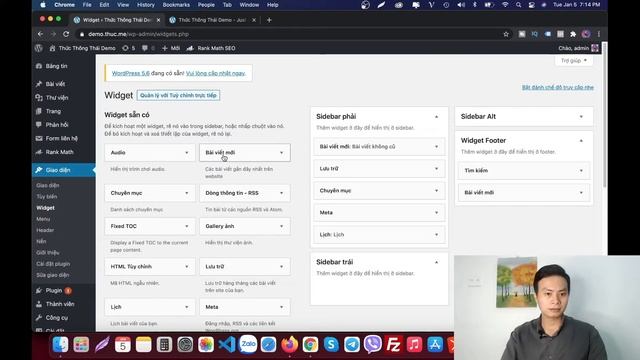Open Thư viện media icon
This screenshot has height=360, width=640.
coord(39,98)
